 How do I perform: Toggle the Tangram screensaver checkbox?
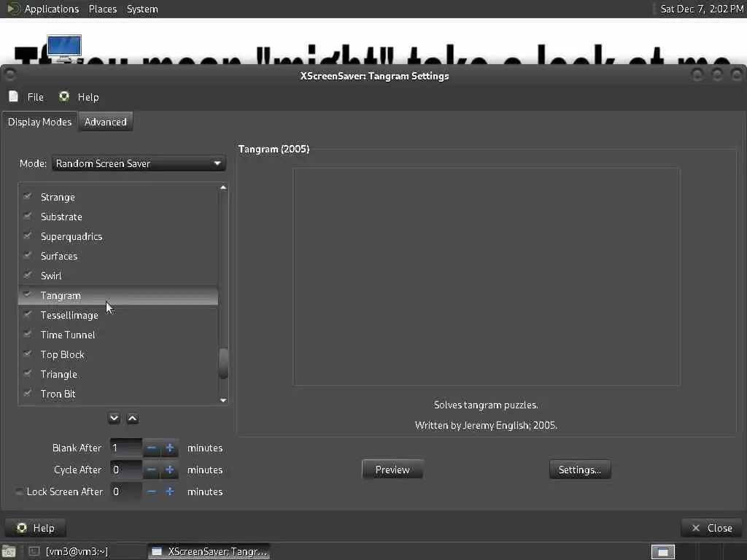point(28,295)
